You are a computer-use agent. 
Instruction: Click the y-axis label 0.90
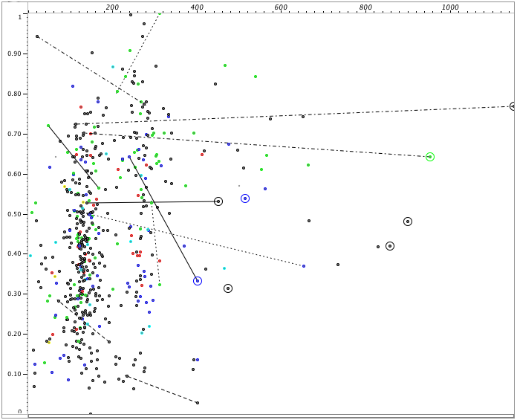pos(15,54)
